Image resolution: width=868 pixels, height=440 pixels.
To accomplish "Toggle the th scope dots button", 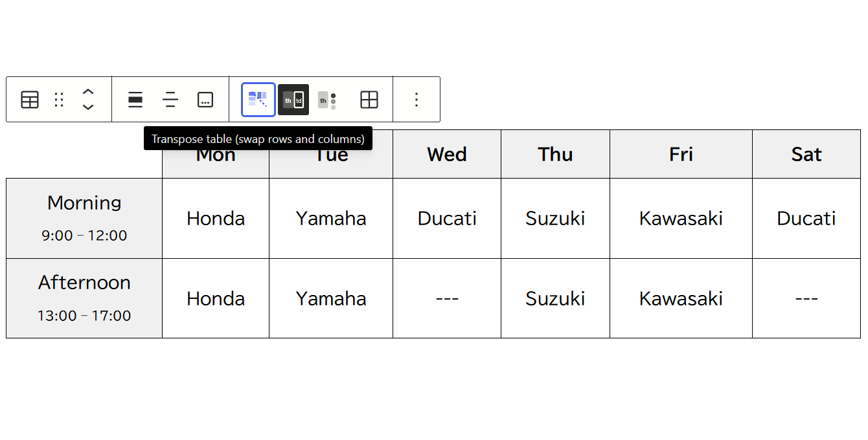I will (328, 100).
